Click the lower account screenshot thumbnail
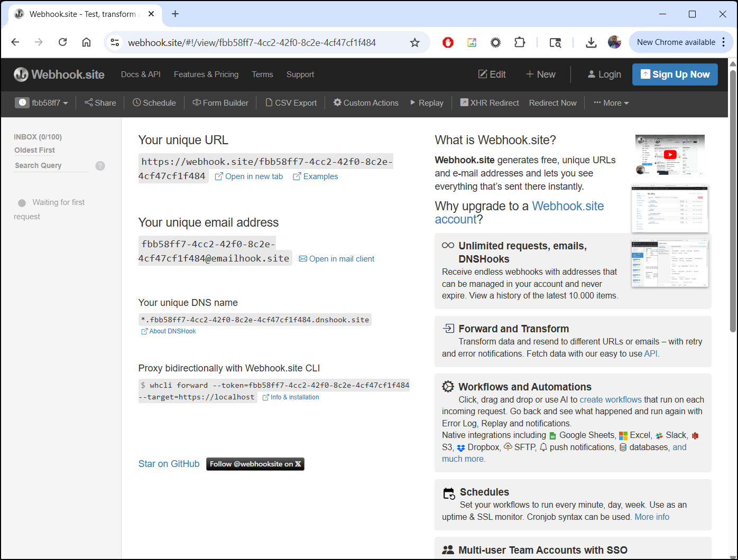The image size is (738, 560). [670, 263]
